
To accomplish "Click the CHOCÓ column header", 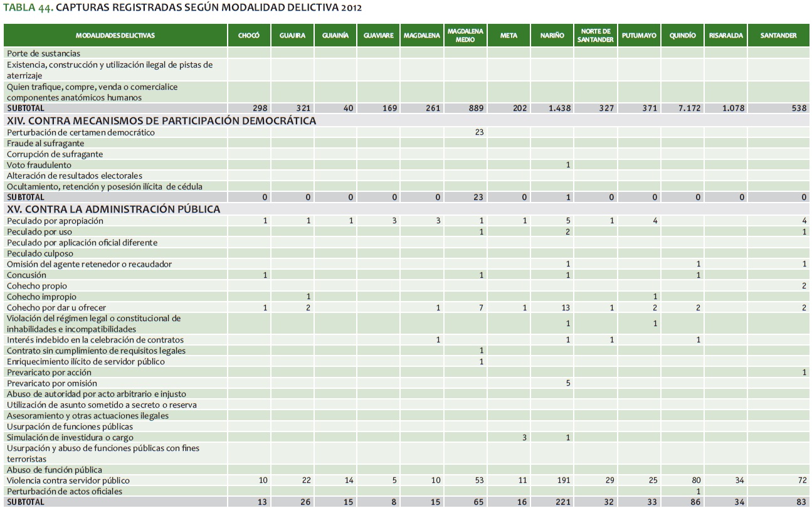I will pos(249,36).
